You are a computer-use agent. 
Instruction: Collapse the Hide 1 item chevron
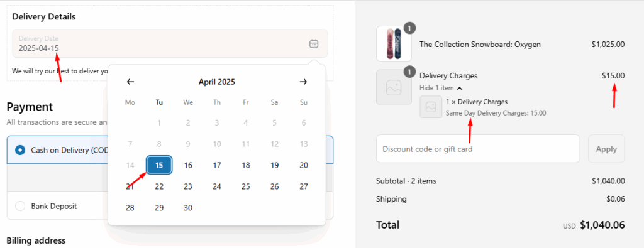click(x=460, y=88)
